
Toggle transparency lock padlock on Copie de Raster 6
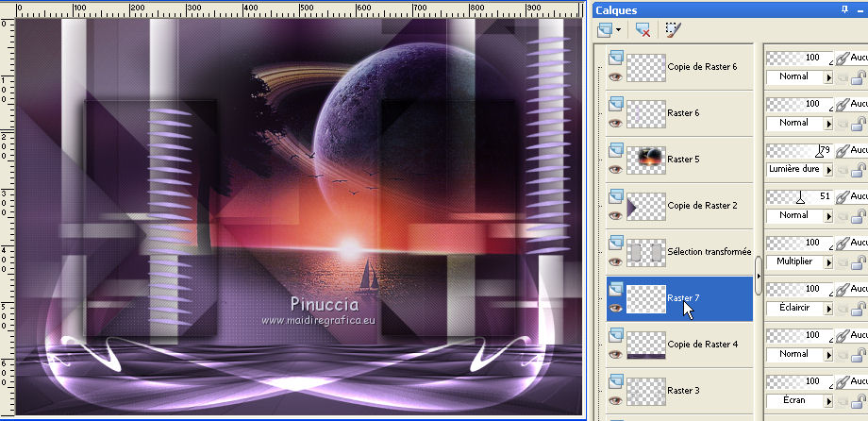[x=860, y=77]
